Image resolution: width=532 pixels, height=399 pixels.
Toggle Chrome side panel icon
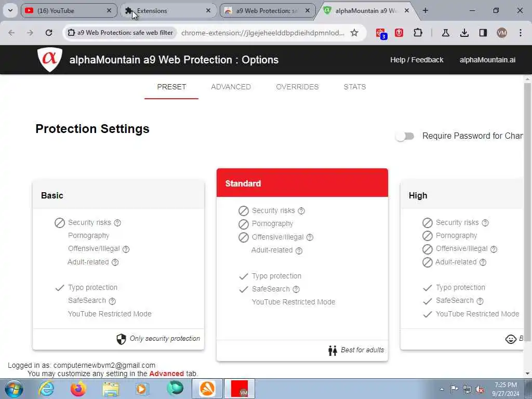[x=483, y=33]
